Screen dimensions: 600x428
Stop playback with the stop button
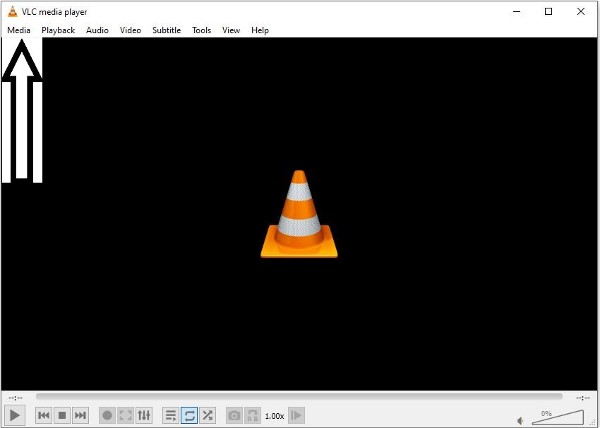[x=62, y=415]
